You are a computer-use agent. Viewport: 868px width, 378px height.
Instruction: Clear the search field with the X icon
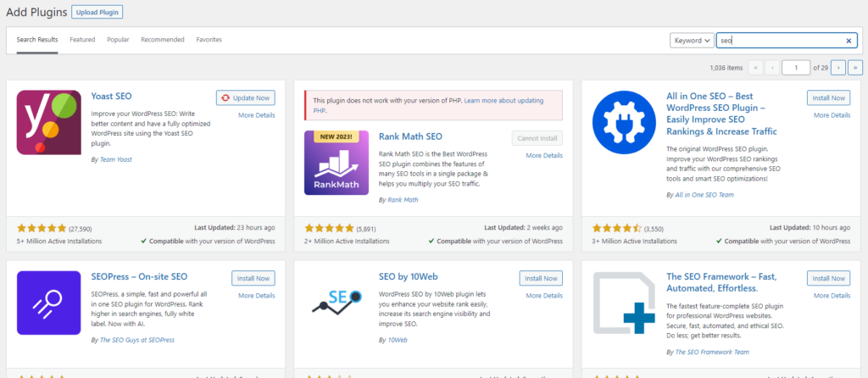(849, 41)
